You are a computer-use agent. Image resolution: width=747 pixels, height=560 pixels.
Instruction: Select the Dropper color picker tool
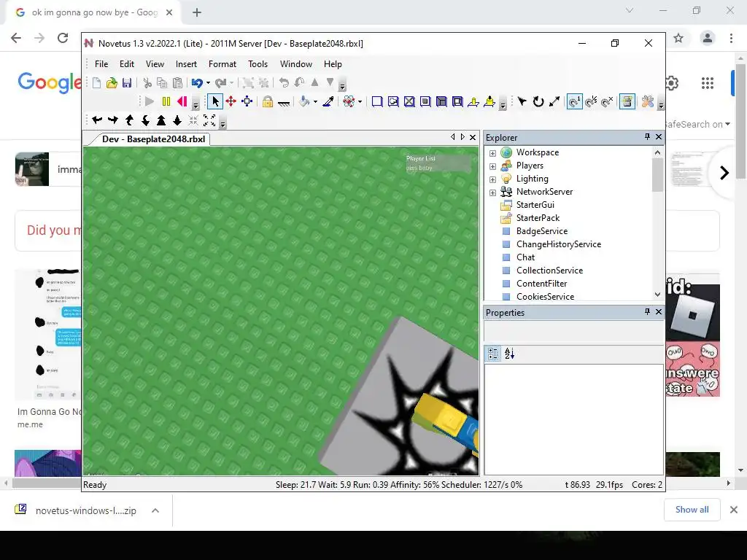[328, 101]
